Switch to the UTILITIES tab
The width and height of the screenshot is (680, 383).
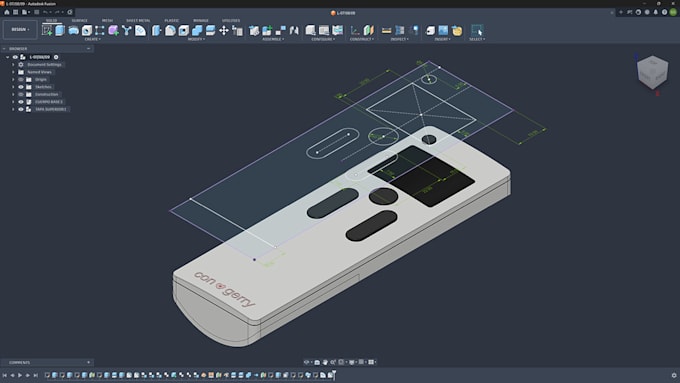[x=231, y=20]
